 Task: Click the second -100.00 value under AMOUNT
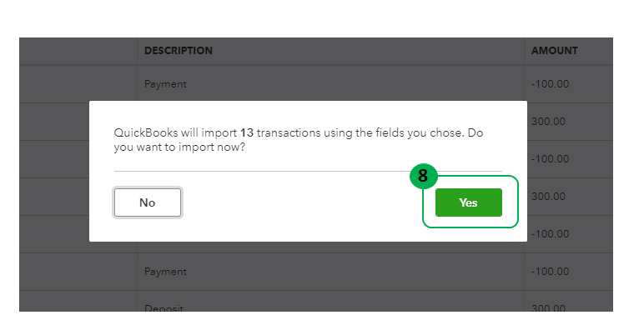548,159
